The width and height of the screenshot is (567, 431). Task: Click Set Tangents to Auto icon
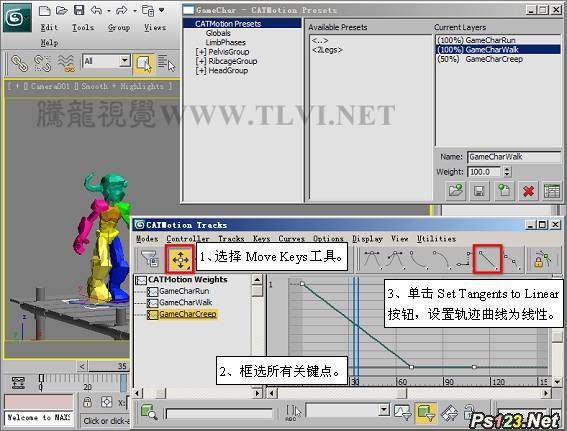click(372, 259)
